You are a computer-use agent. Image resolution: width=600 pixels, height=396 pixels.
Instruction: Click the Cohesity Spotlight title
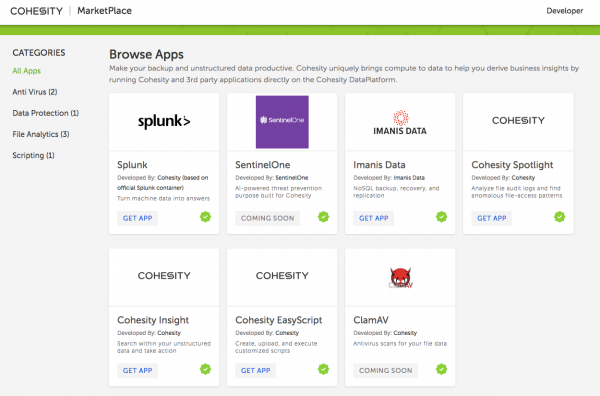[x=512, y=165]
